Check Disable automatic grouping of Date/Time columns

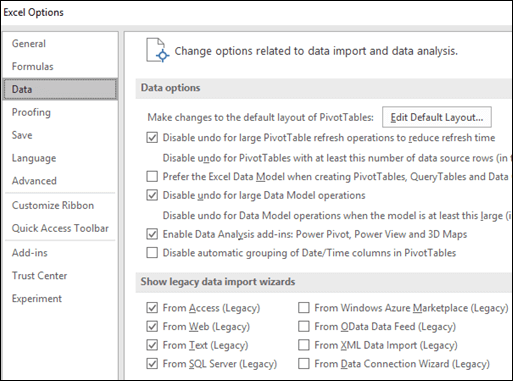(x=152, y=253)
